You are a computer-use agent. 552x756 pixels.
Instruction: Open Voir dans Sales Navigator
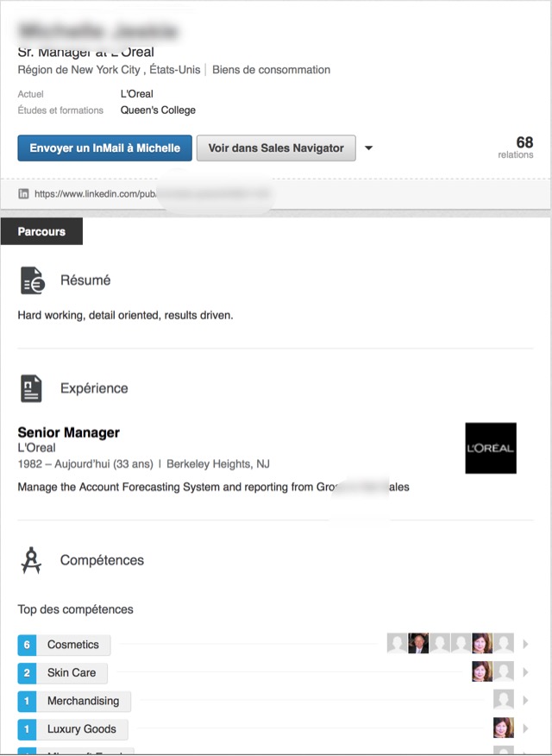[x=276, y=148]
